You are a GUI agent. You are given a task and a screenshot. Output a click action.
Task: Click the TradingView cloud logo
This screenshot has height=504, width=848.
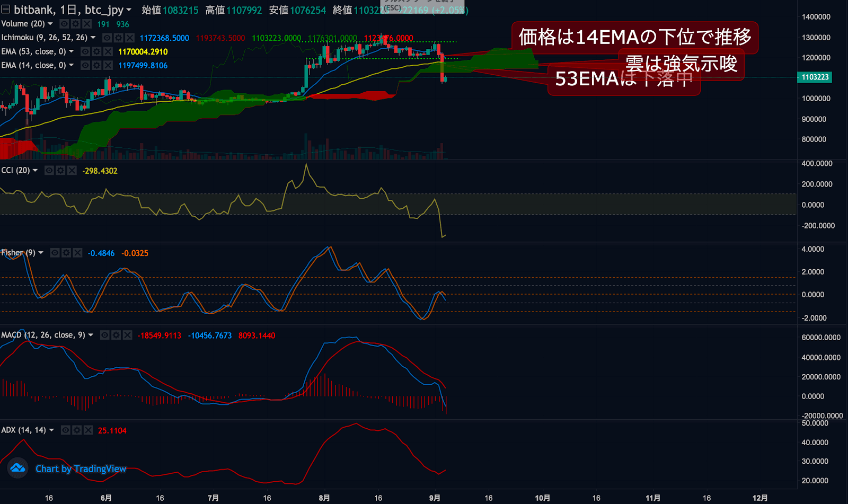coord(17,468)
